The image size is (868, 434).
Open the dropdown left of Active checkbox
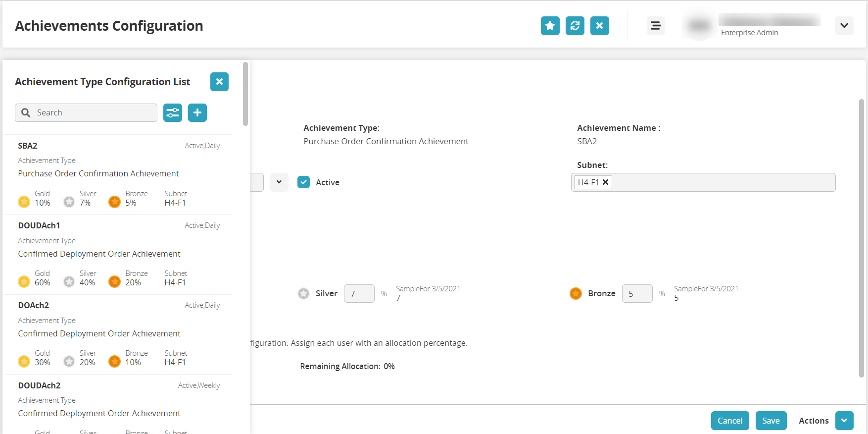(279, 182)
